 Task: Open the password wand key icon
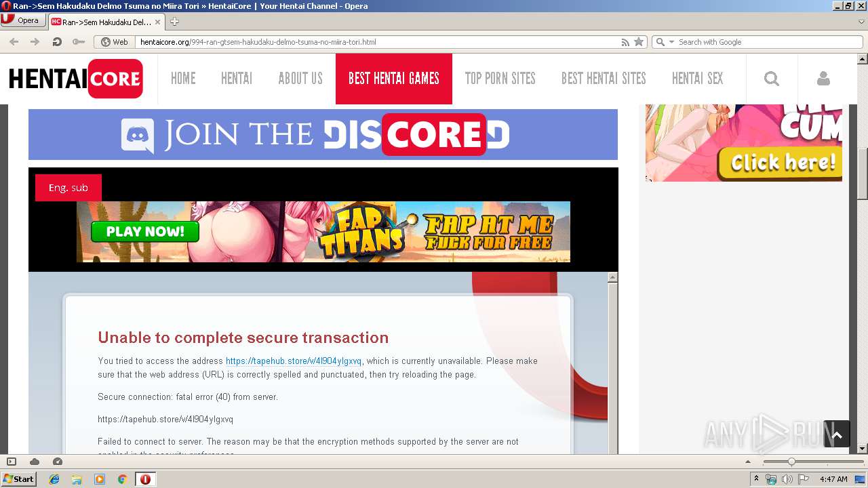coord(79,42)
